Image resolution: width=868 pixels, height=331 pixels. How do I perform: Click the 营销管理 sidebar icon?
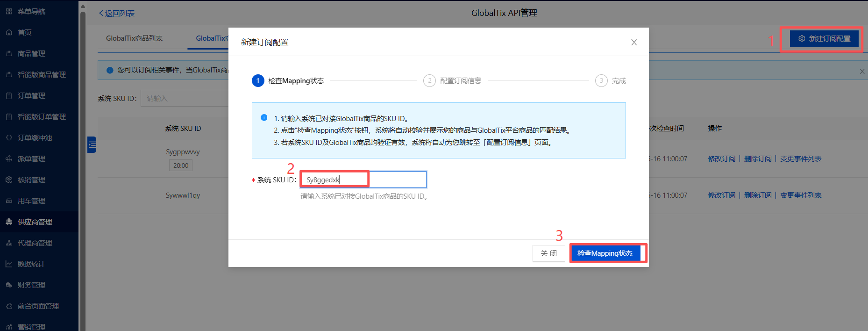9,327
